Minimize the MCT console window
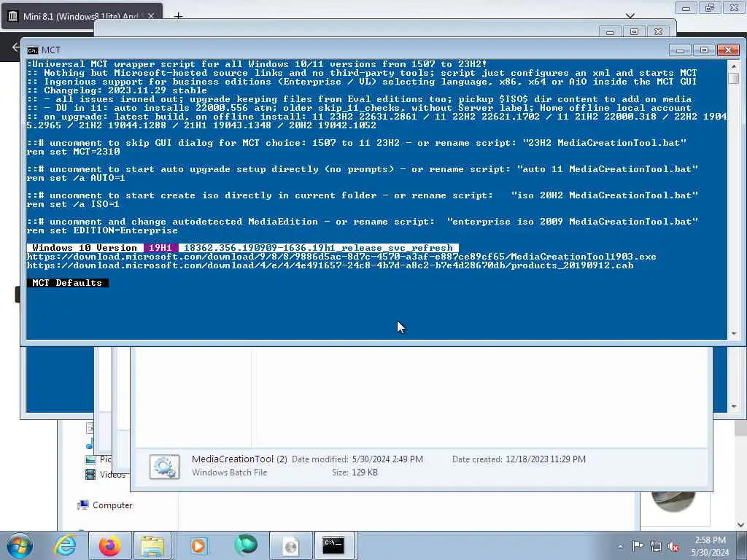Viewport: 747px width, 560px height. pyautogui.click(x=681, y=50)
